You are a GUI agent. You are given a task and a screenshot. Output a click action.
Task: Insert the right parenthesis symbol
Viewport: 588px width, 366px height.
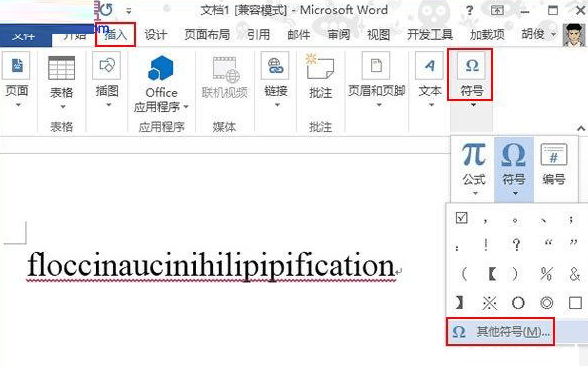click(514, 274)
